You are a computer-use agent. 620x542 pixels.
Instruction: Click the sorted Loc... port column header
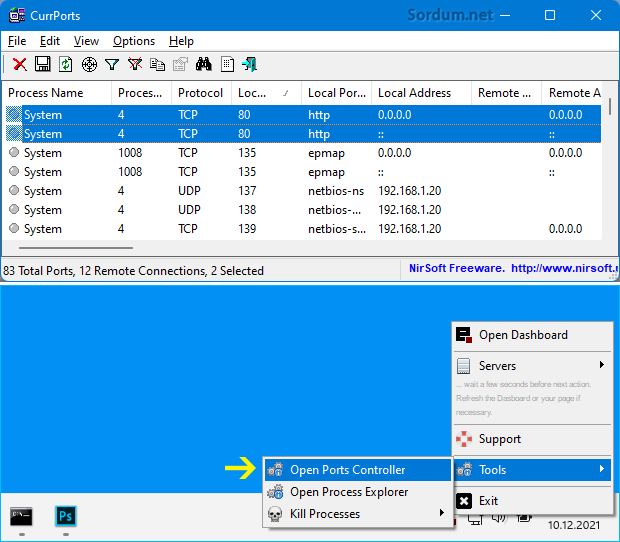click(267, 93)
